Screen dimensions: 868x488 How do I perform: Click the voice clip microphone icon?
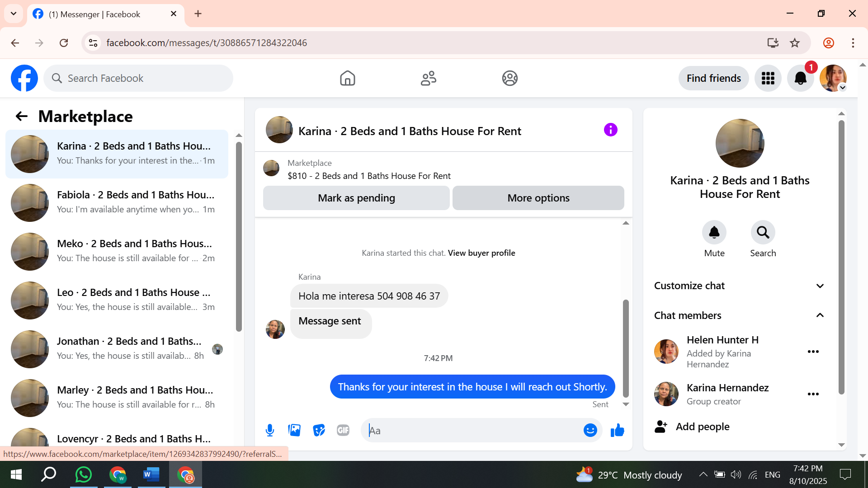pyautogui.click(x=270, y=430)
